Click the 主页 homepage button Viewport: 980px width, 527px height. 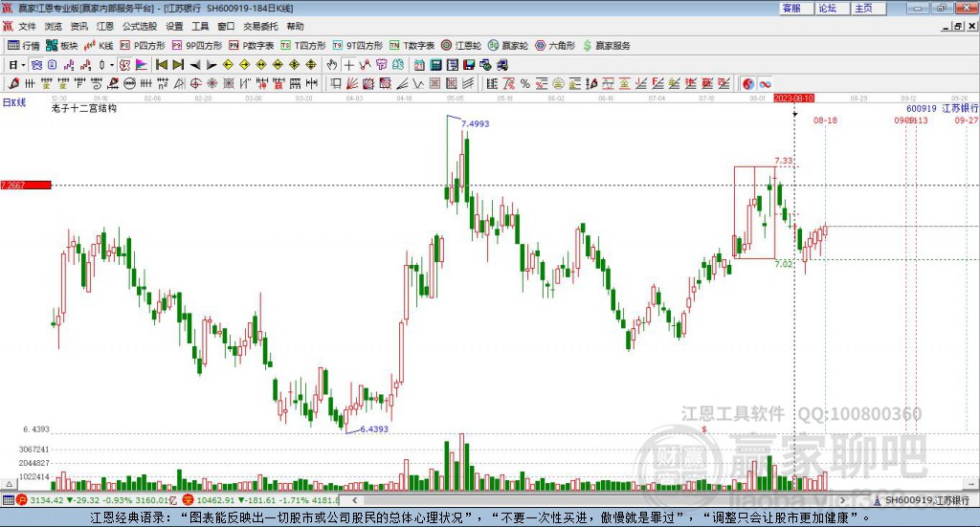868,8
